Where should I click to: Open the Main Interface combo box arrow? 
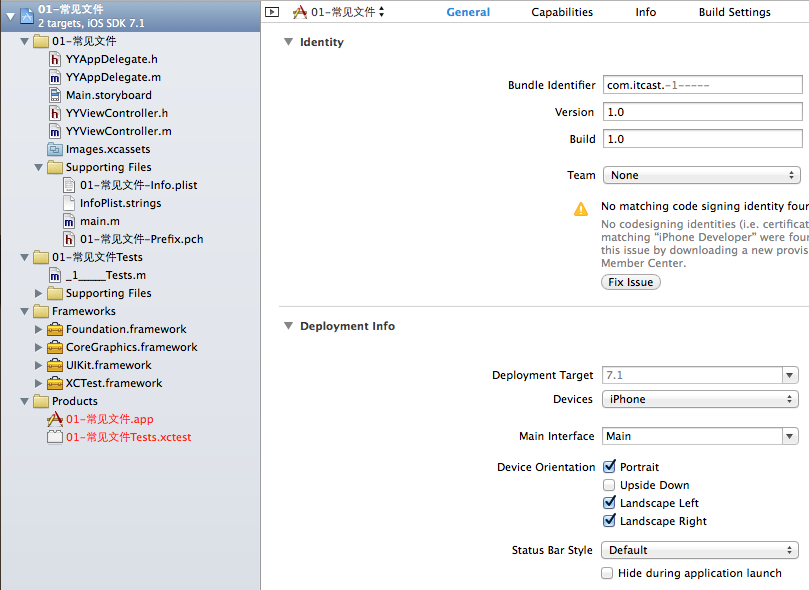[789, 436]
